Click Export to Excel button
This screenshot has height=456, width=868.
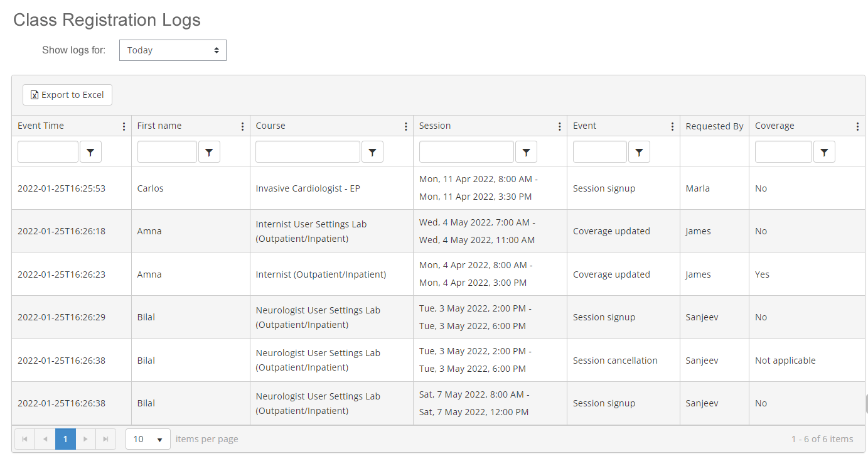(x=68, y=95)
